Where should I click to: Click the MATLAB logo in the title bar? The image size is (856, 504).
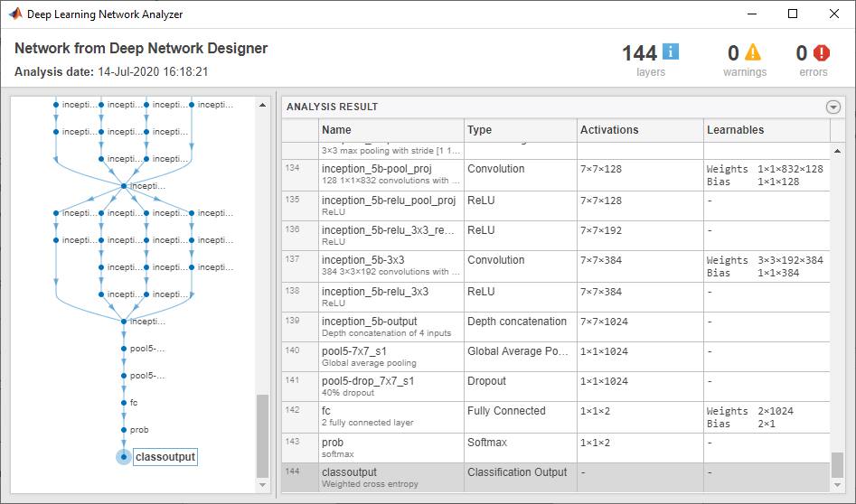[15, 14]
